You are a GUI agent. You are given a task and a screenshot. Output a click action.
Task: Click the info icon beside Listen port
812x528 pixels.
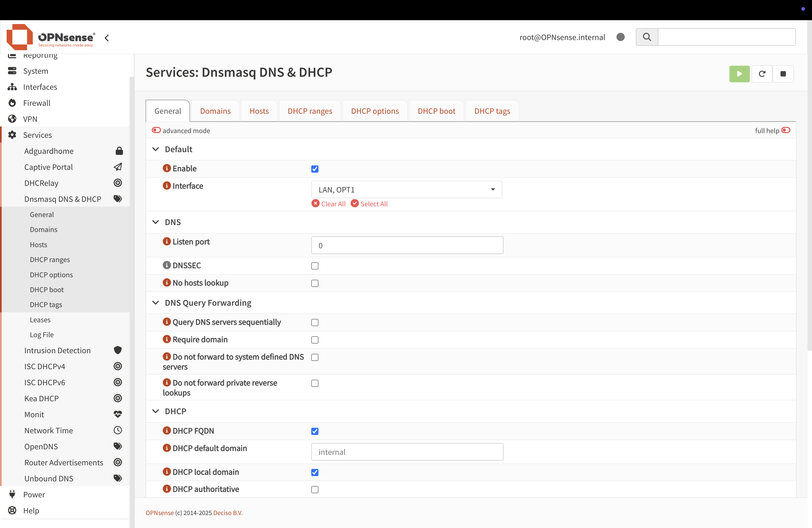point(167,241)
